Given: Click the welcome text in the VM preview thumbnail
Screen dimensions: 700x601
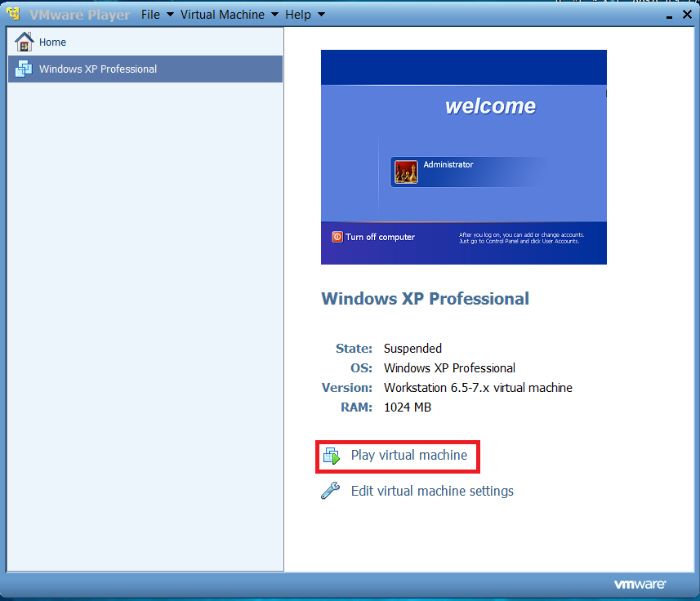Looking at the screenshot, I should tap(490, 106).
